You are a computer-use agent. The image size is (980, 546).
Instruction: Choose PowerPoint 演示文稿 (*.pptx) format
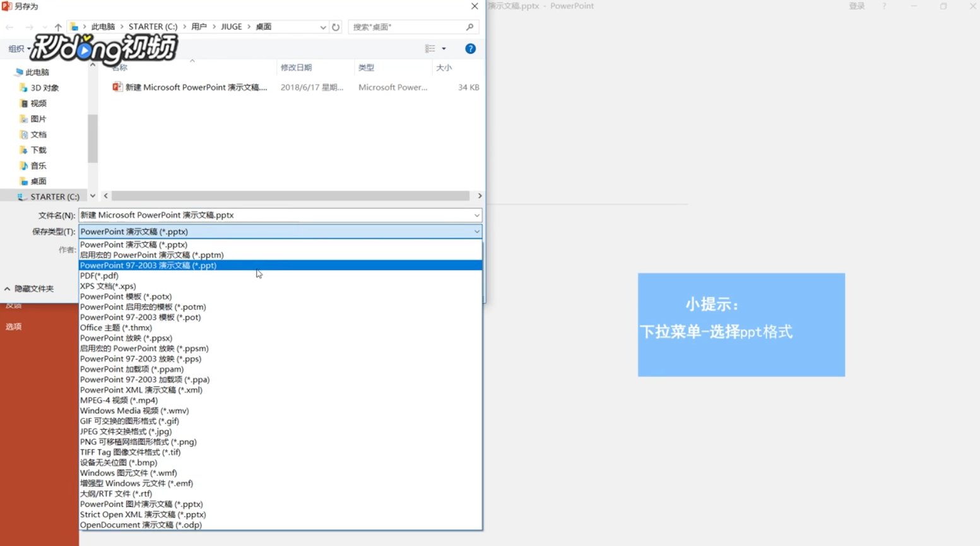(x=280, y=245)
